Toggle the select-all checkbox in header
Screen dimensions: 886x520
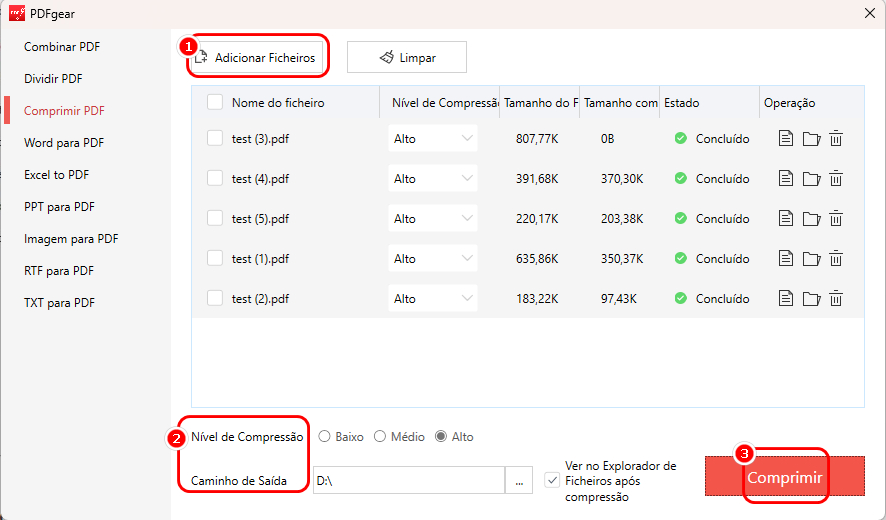tap(215, 102)
